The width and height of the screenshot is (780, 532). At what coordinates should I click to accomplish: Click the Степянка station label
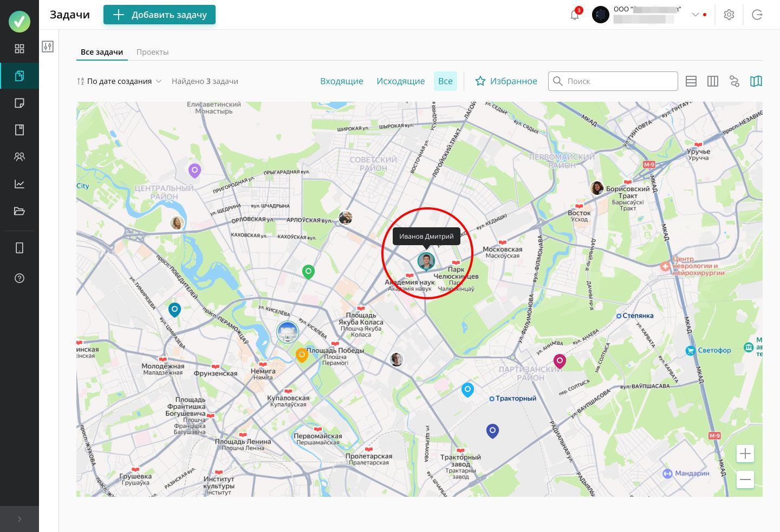tap(635, 316)
